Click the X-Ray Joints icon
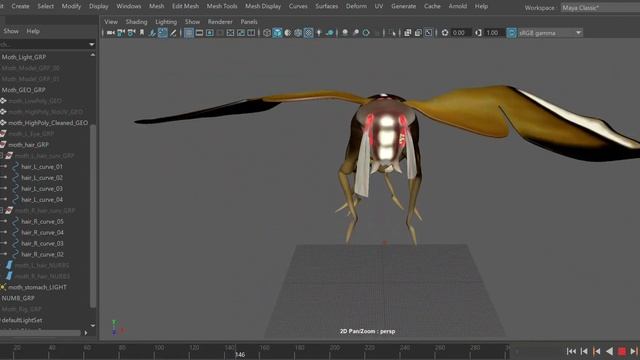 coord(428,33)
